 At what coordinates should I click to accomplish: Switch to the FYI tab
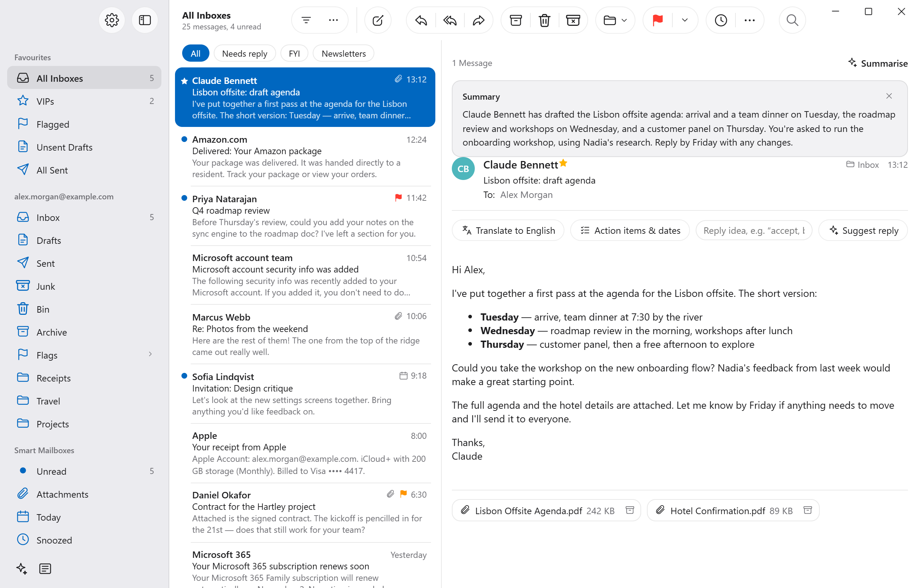[x=294, y=53]
